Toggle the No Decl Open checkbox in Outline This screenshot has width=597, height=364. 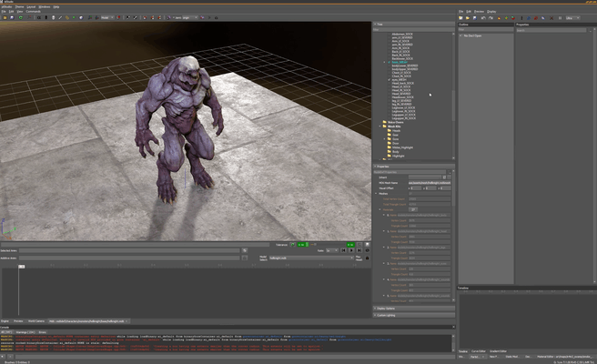click(x=462, y=35)
